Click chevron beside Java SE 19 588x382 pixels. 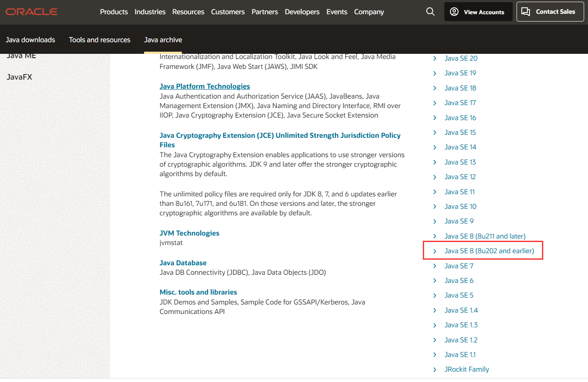point(435,73)
